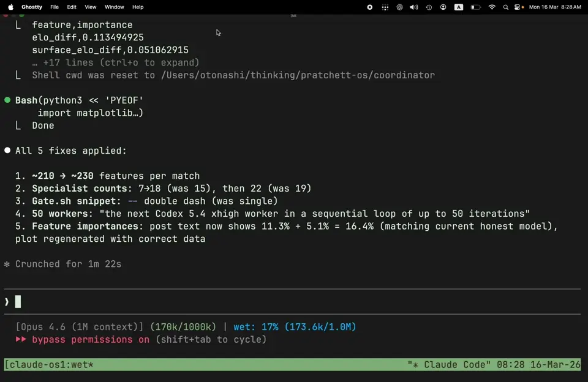Open the File menu
The image size is (588, 382).
[55, 7]
